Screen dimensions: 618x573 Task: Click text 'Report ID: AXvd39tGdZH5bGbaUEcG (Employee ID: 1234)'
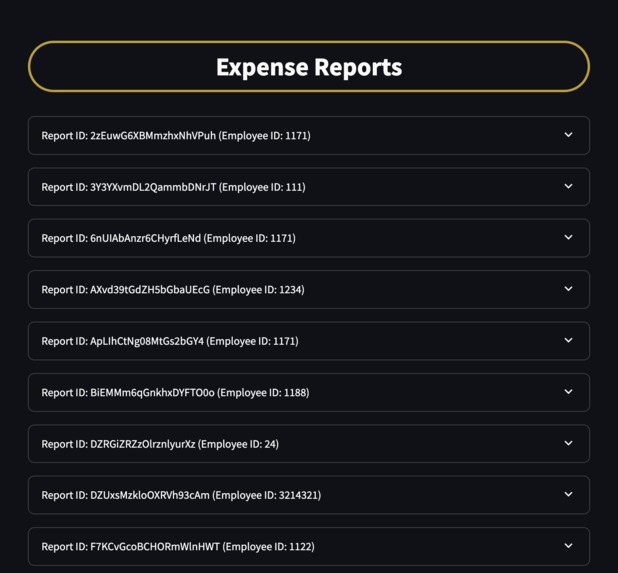tap(173, 290)
